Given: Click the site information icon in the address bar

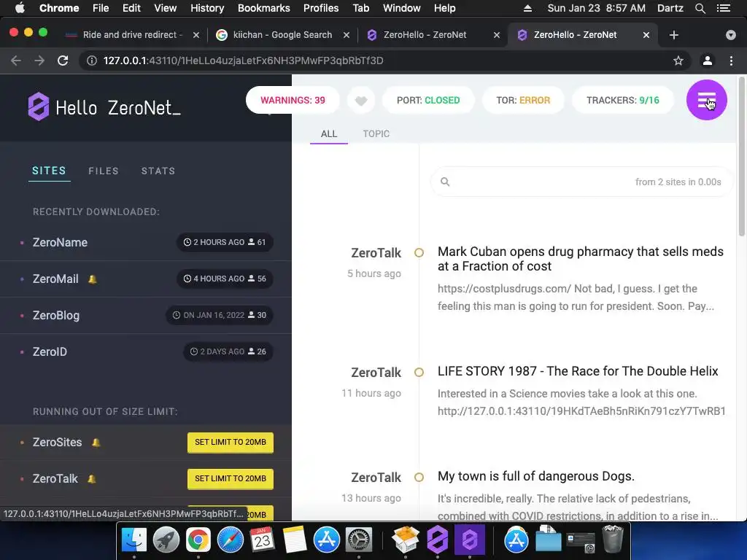Looking at the screenshot, I should click(92, 61).
